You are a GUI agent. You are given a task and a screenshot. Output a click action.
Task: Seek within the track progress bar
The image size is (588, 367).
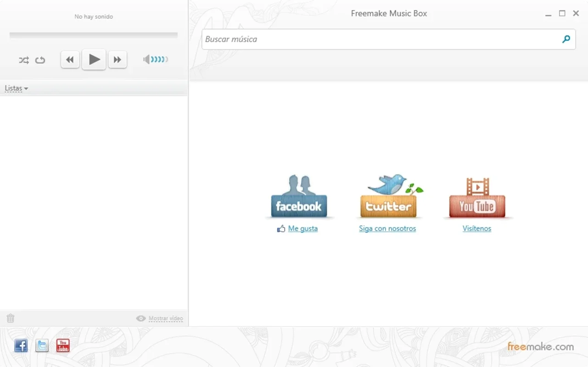(94, 35)
